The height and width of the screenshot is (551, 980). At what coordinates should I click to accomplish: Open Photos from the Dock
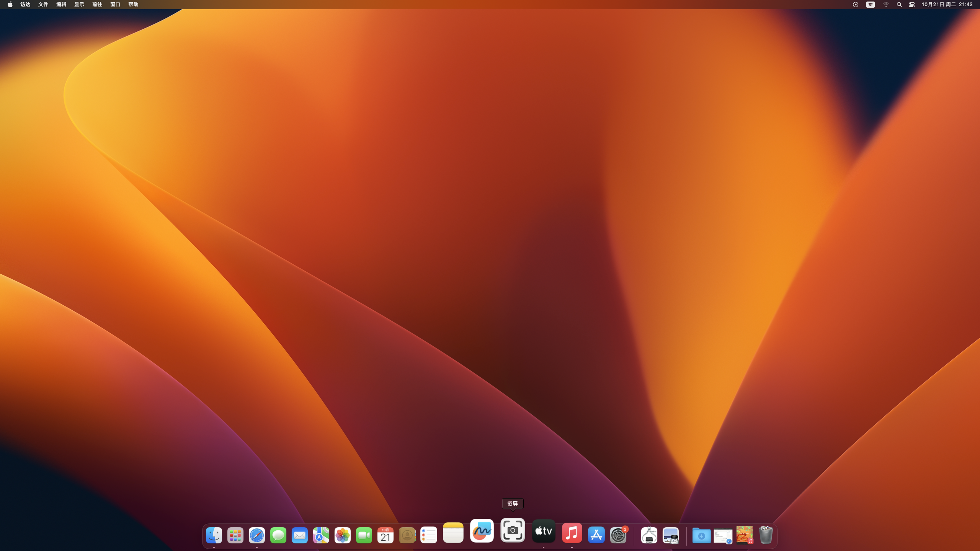(x=342, y=535)
